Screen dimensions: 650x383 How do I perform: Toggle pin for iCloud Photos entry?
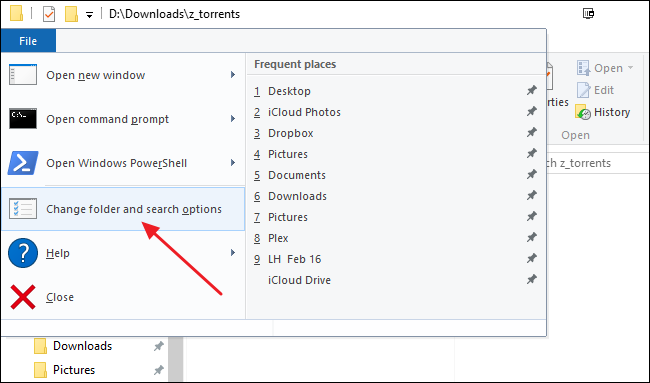point(531,112)
